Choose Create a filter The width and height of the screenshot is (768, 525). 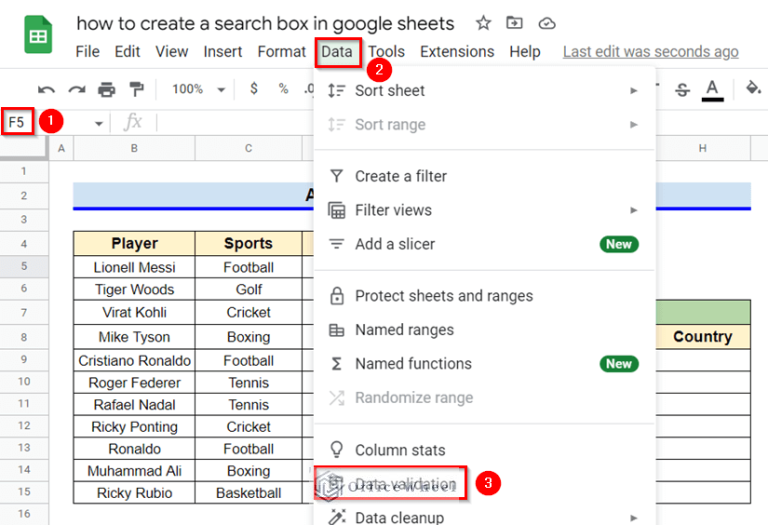(x=484, y=176)
